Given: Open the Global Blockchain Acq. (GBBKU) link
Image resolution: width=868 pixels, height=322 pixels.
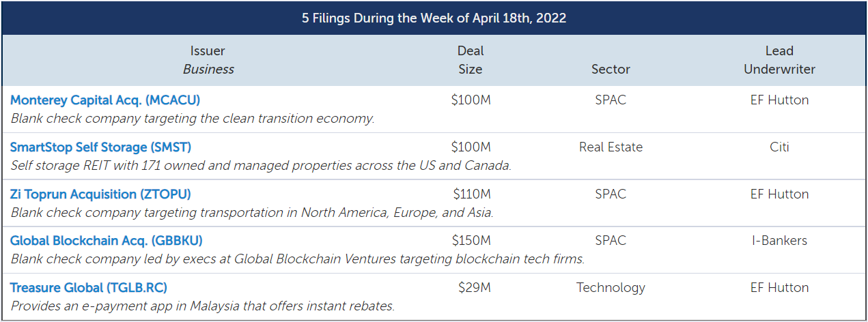Looking at the screenshot, I should coord(106,240).
